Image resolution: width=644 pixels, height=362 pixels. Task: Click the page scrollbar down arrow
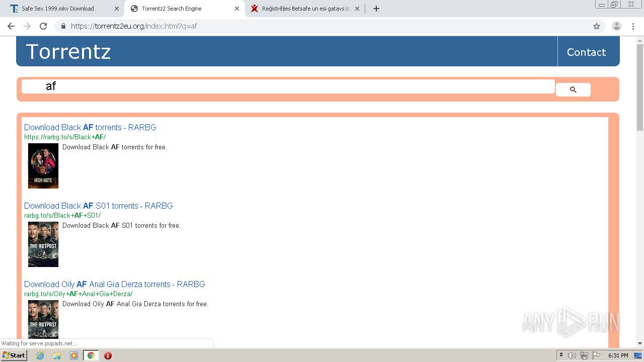(x=640, y=343)
